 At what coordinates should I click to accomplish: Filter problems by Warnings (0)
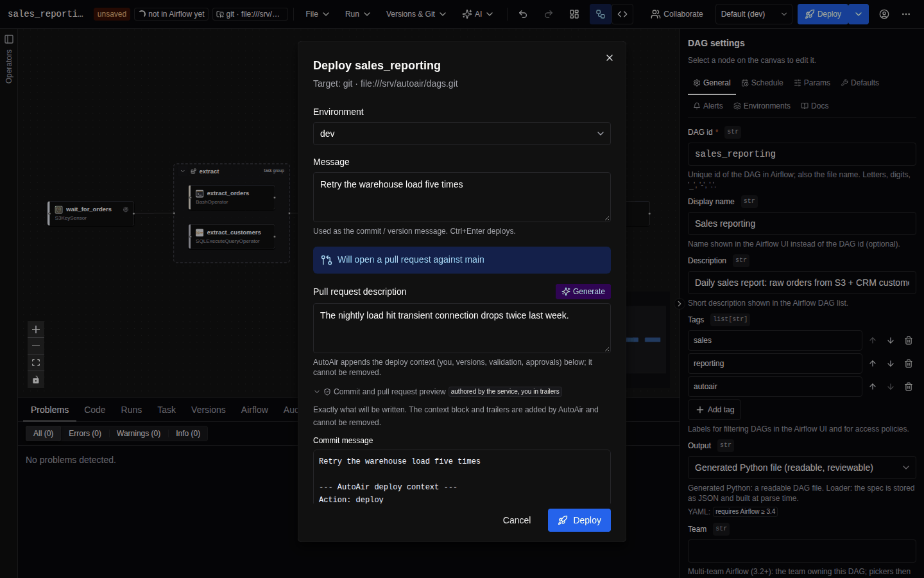pyautogui.click(x=139, y=433)
